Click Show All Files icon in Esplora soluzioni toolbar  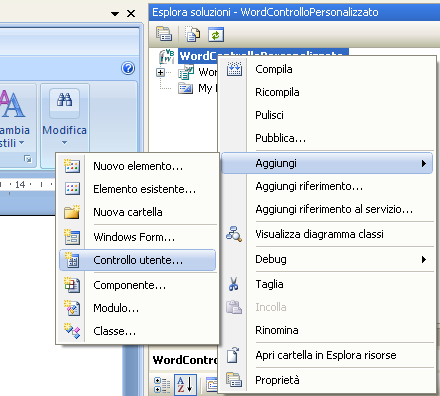pyautogui.click(x=192, y=34)
